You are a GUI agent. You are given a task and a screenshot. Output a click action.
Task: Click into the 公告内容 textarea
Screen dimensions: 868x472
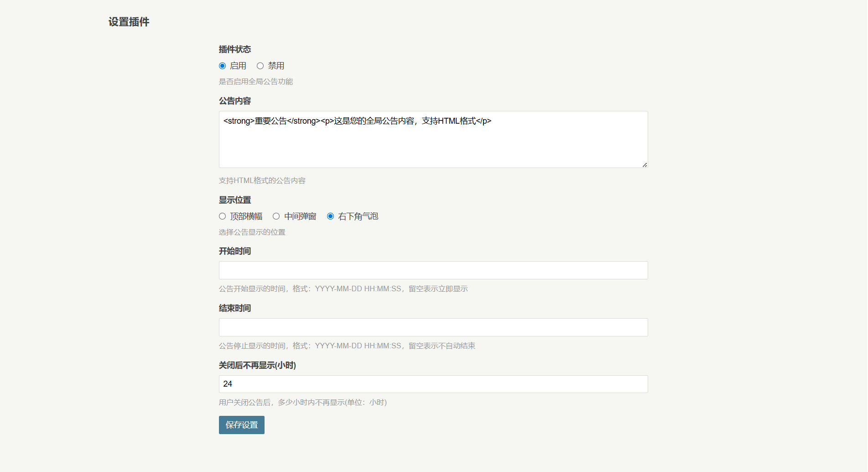click(433, 139)
